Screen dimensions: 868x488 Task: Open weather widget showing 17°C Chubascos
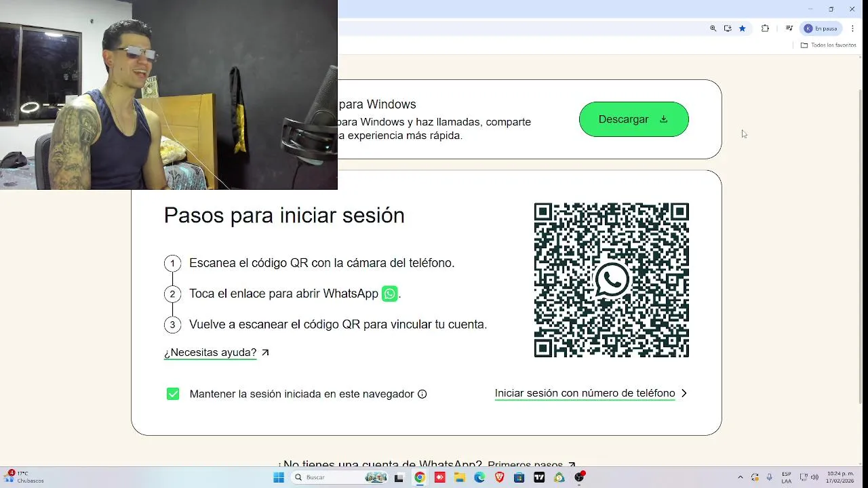24,477
